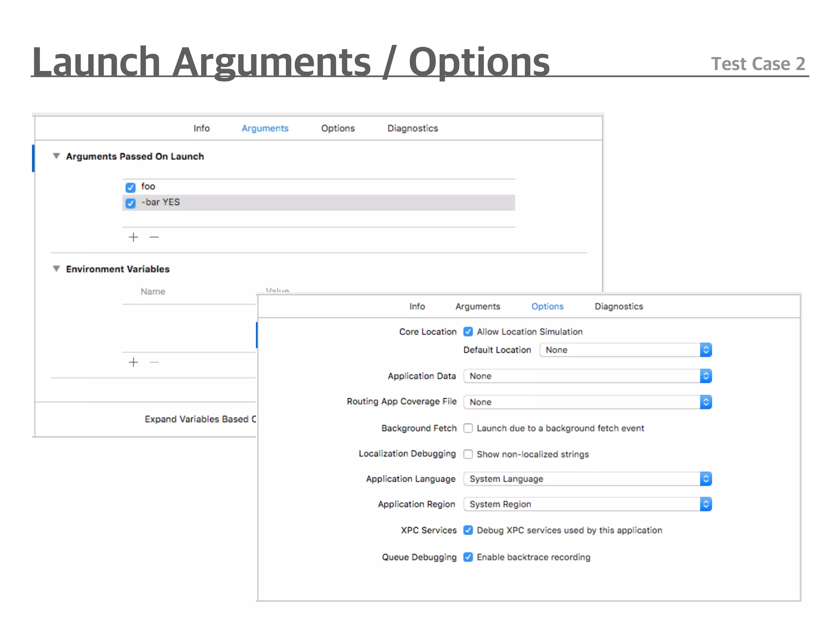Screen dimensions: 840x630
Task: Click plus icon under Environment Variables
Action: 133,362
